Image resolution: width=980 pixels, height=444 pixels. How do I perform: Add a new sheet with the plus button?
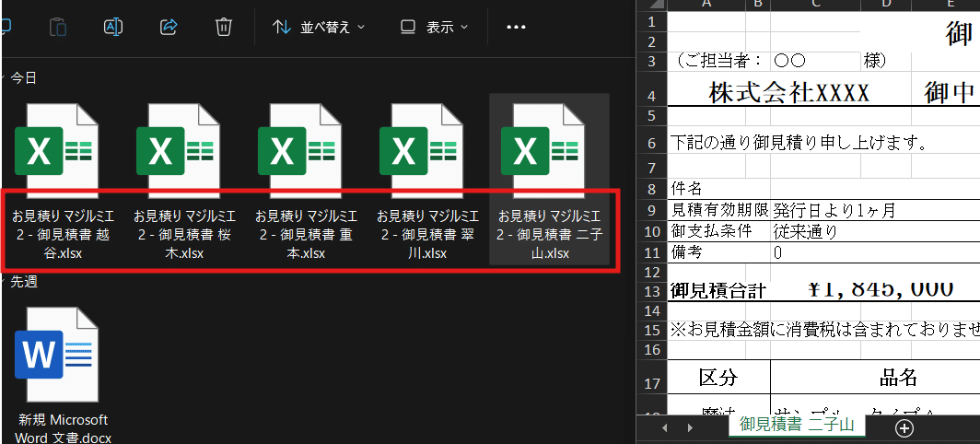[x=904, y=427]
